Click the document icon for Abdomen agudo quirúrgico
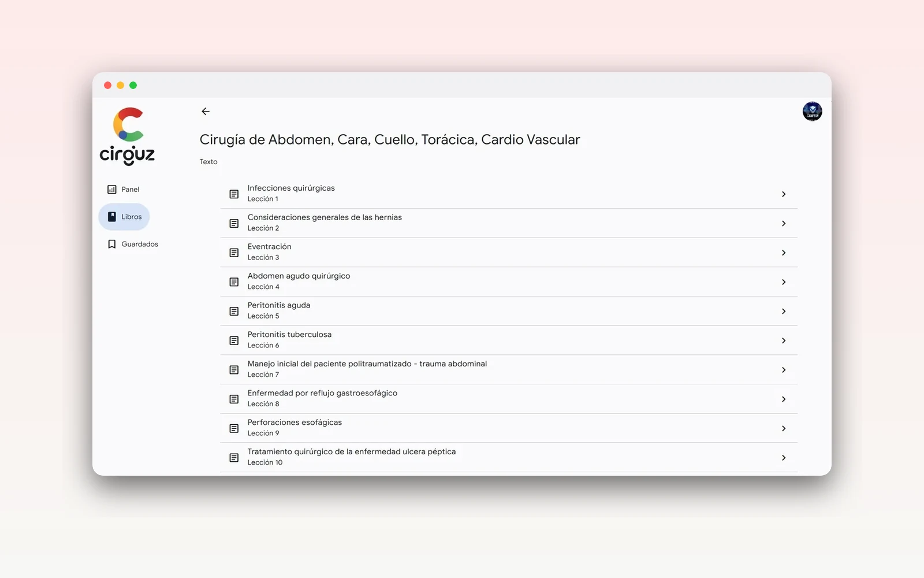 pyautogui.click(x=234, y=282)
